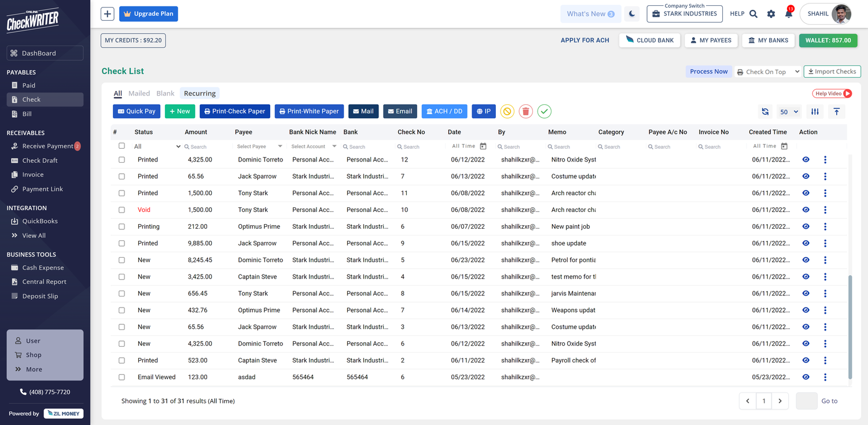Click the yellow void checks icon
Screen dimensions: 868x425
click(507, 111)
